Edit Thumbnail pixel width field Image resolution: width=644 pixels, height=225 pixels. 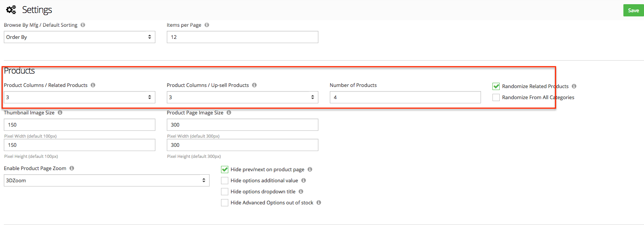point(79,125)
